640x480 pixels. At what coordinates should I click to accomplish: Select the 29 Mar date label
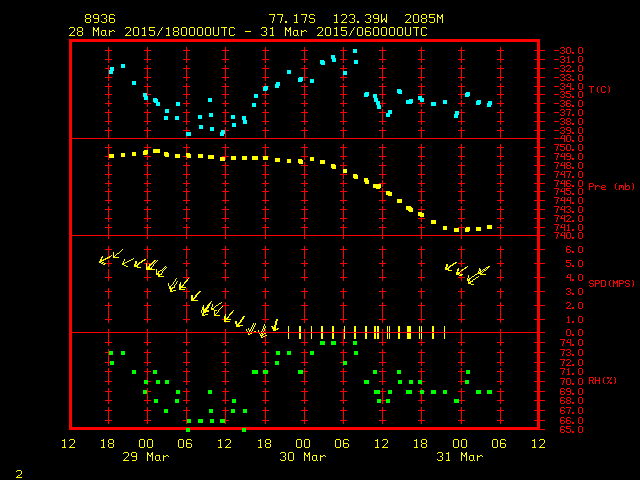[x=146, y=457]
